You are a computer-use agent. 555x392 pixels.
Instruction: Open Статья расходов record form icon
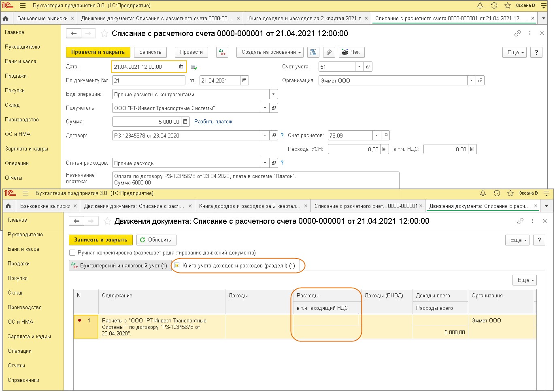point(274,163)
